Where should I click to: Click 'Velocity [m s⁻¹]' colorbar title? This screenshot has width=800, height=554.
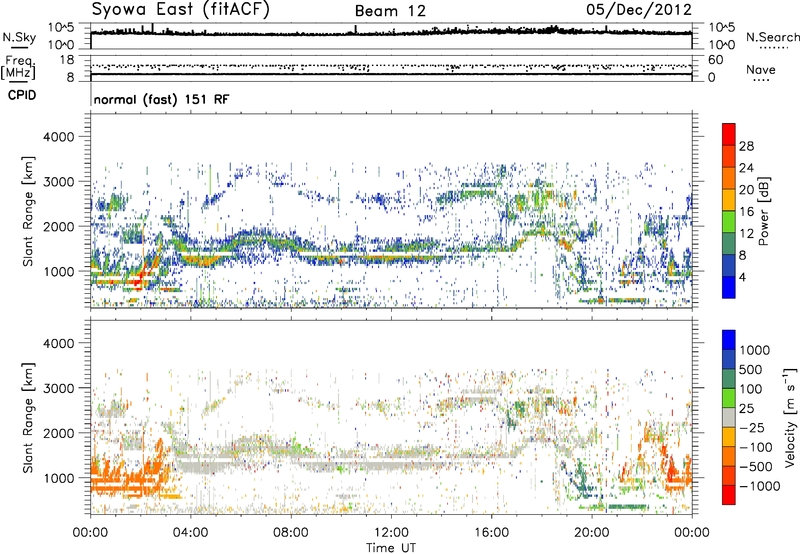[x=790, y=417]
